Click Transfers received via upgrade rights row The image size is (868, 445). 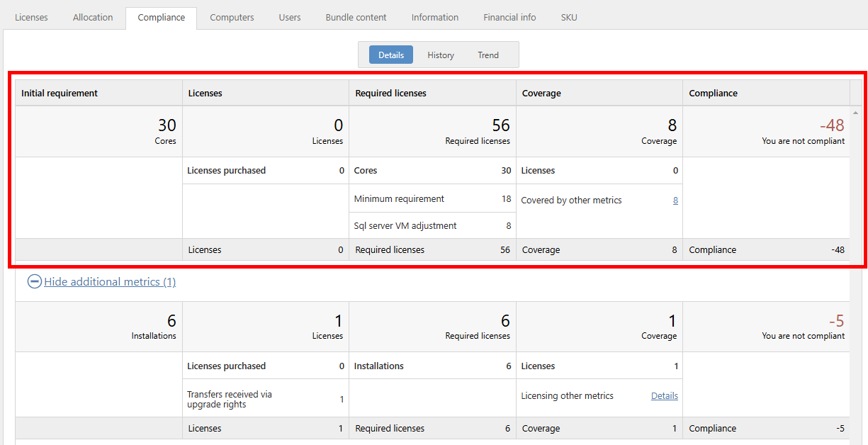pos(266,399)
